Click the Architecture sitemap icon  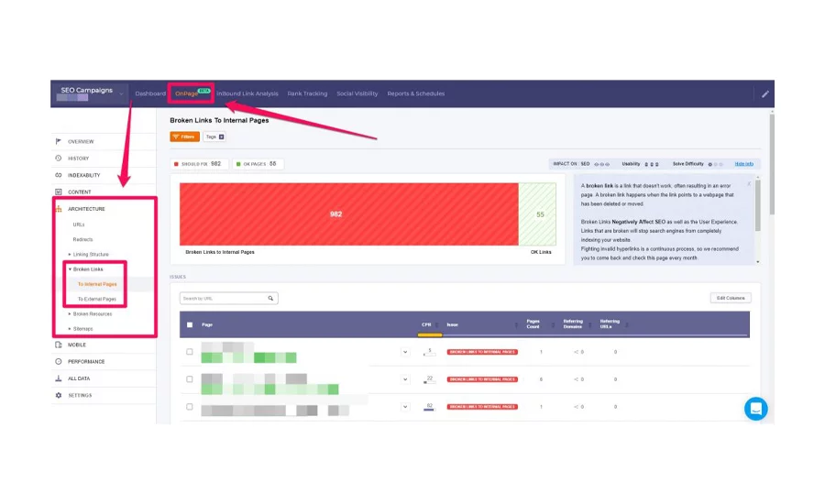pyautogui.click(x=59, y=209)
